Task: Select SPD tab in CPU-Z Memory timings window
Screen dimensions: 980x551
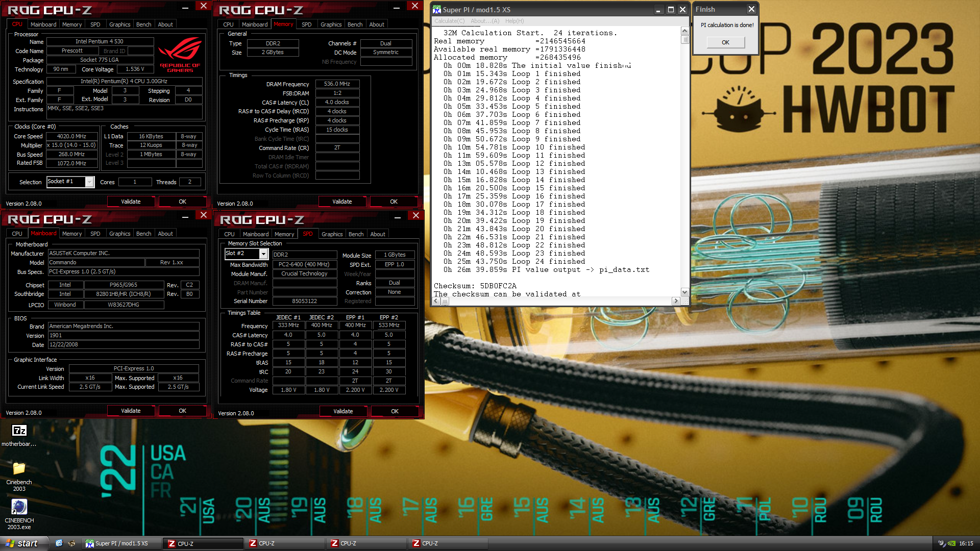Action: tap(307, 24)
